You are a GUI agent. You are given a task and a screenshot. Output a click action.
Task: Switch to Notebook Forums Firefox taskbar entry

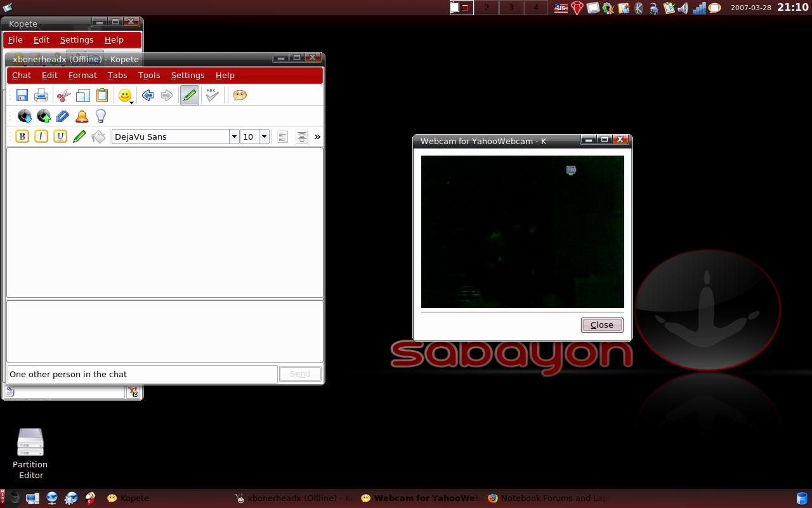pos(549,498)
